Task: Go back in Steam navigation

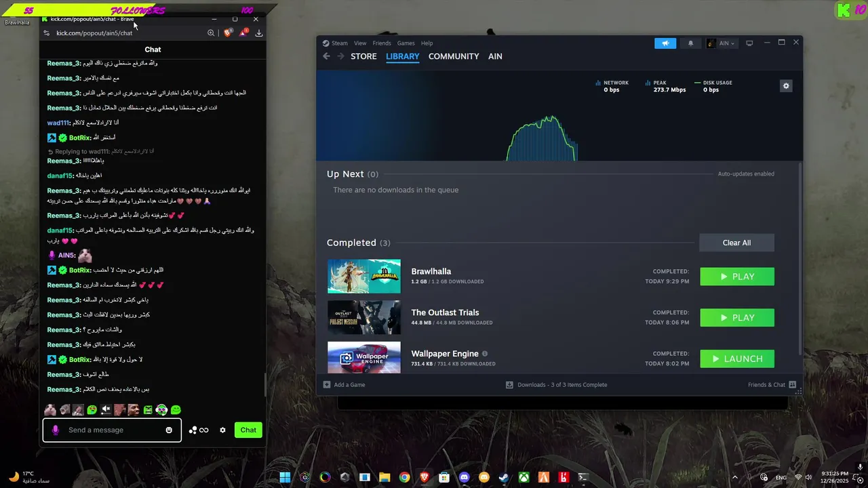Action: (x=326, y=56)
